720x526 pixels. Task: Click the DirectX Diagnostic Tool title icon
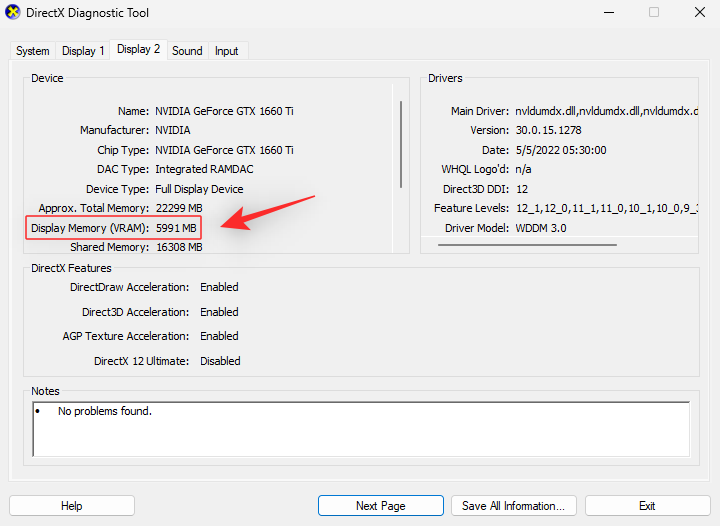13,12
